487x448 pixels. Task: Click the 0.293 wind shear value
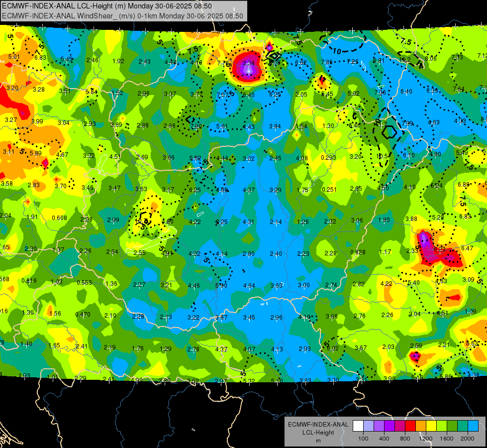coord(329,158)
